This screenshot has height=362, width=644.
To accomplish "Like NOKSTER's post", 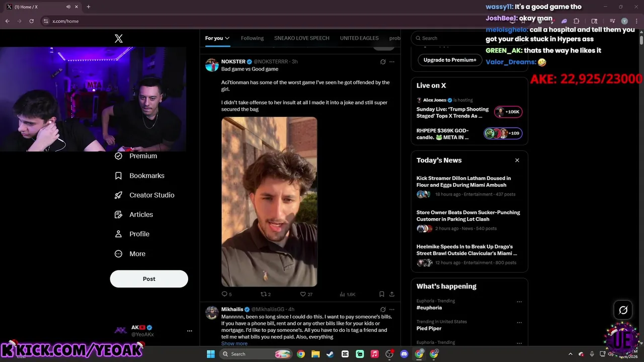I will (306, 294).
